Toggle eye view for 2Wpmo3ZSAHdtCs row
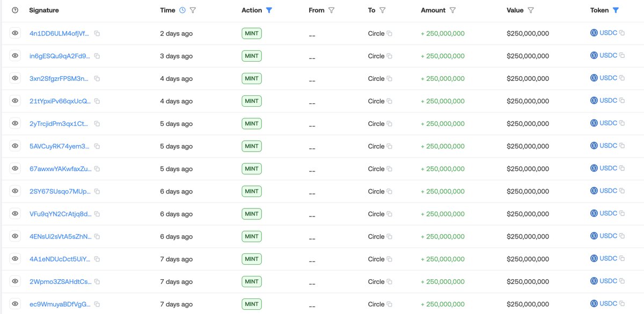 click(14, 281)
